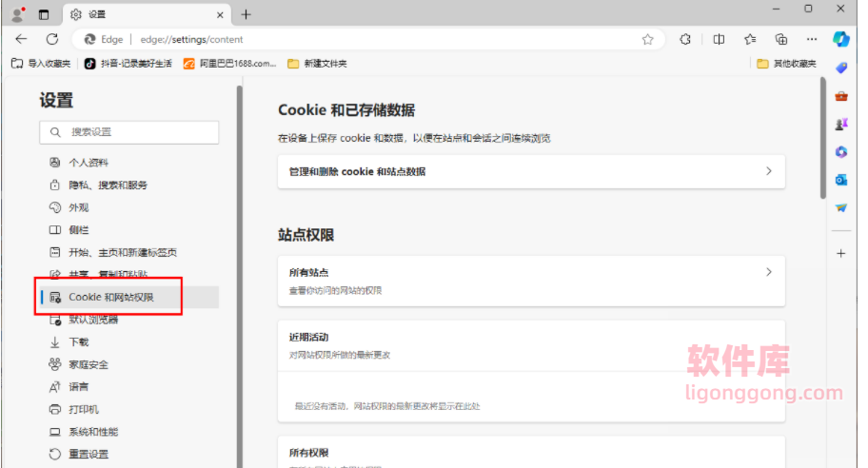The width and height of the screenshot is (868, 468).
Task: Add this page to favorites star
Action: pyautogui.click(x=648, y=39)
